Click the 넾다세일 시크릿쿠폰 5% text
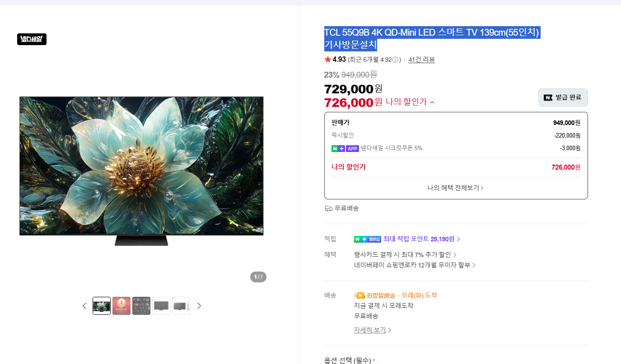 (x=392, y=148)
